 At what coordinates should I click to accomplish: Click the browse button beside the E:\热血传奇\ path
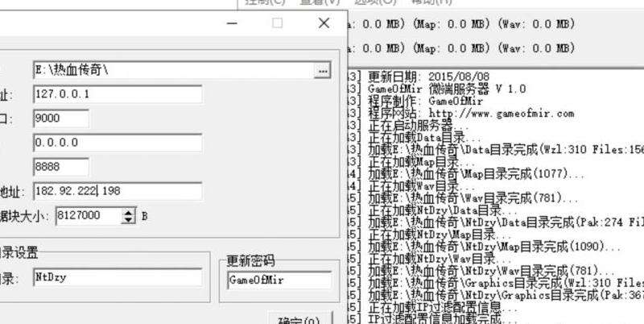[x=322, y=71]
